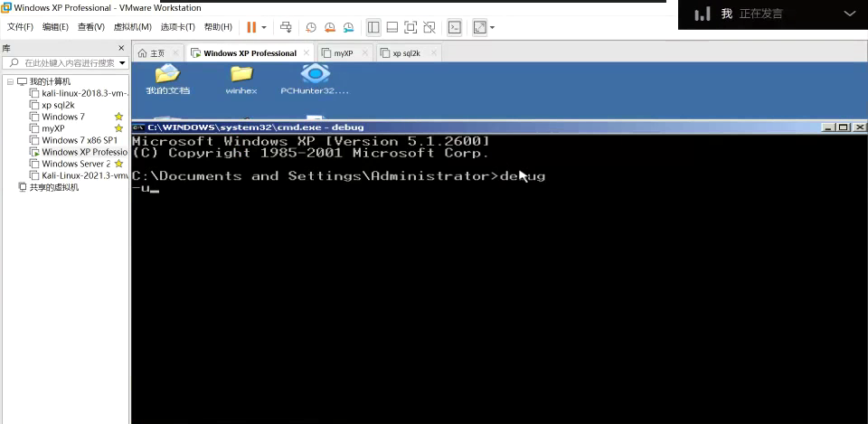
Task: Toggle the console view button
Action: pyautogui.click(x=455, y=27)
